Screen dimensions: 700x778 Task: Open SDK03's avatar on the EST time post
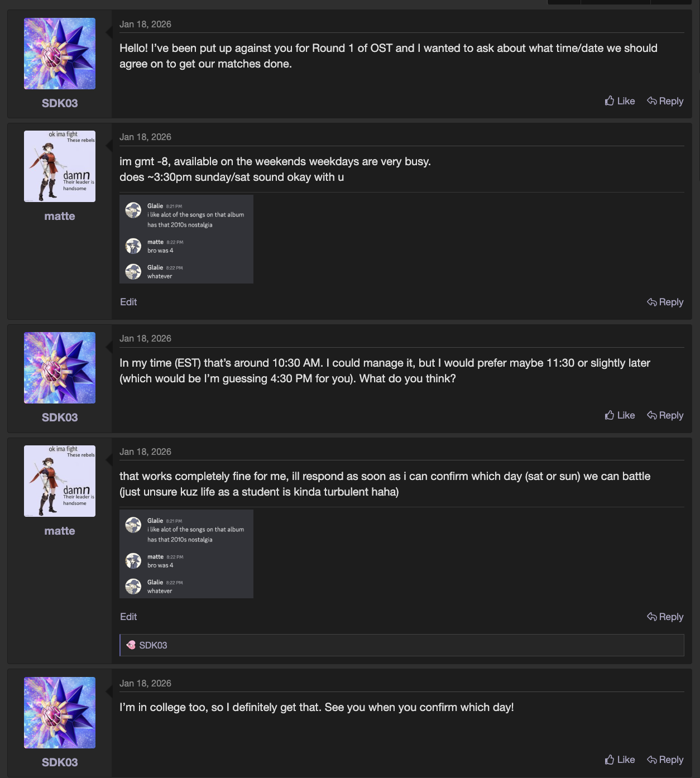60,368
